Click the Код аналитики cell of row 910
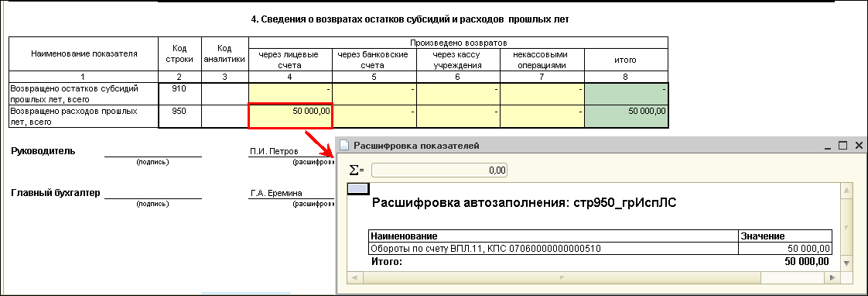868x296 pixels. pos(224,93)
